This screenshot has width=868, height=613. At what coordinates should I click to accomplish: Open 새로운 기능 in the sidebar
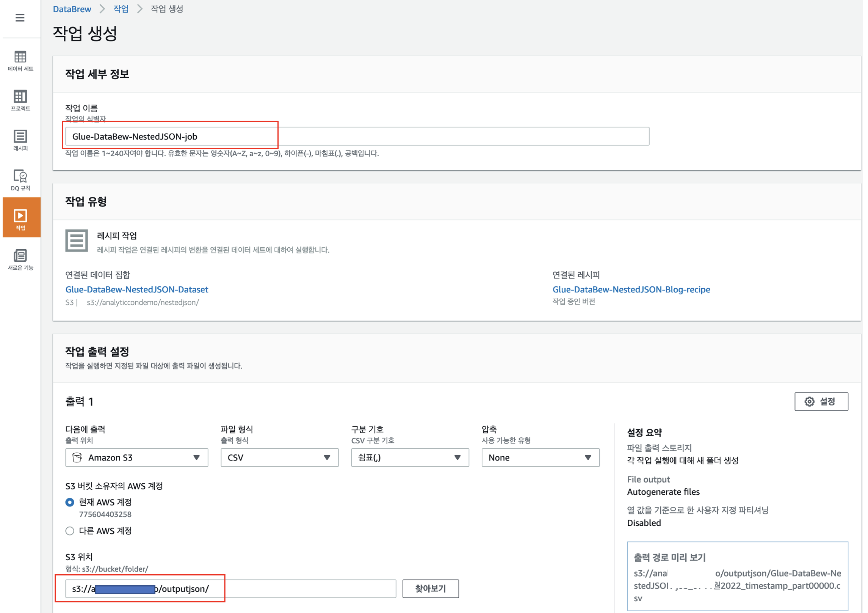(20, 260)
